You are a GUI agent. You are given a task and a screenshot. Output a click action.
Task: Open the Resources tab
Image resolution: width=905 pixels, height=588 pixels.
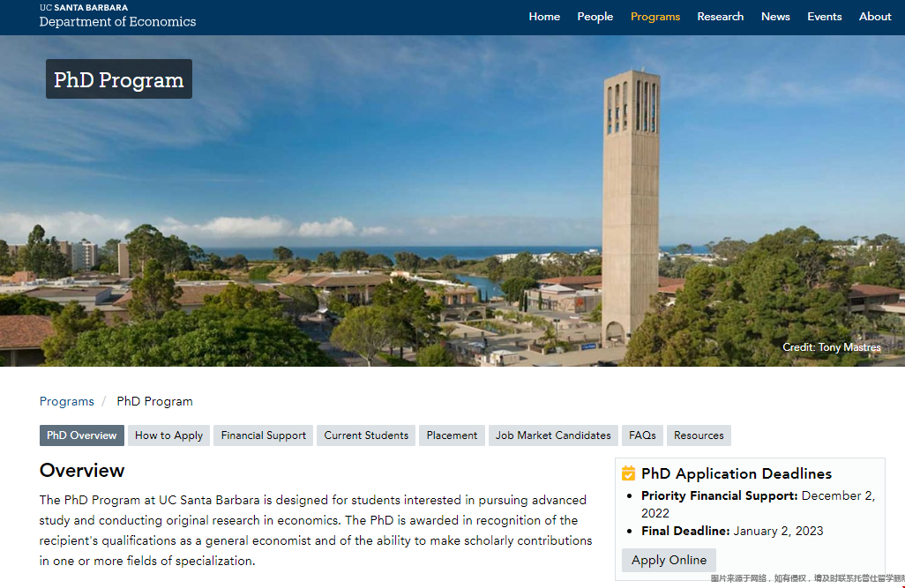click(699, 435)
